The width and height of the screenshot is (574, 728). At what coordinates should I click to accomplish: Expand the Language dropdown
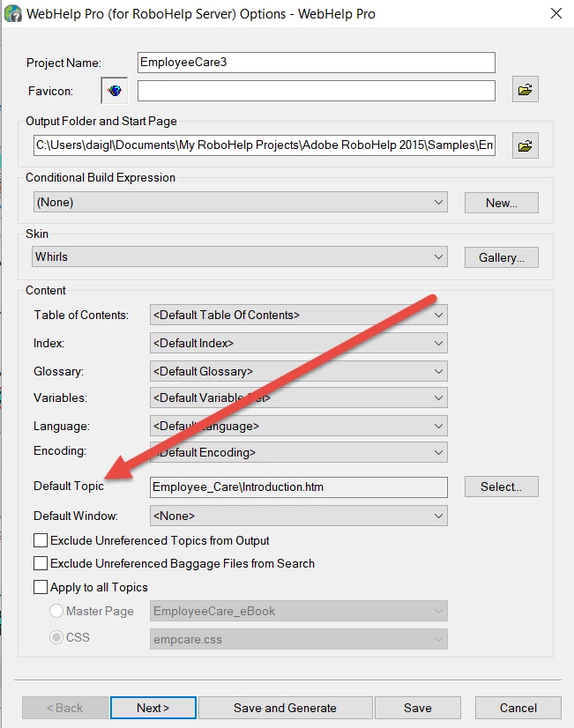299,427
